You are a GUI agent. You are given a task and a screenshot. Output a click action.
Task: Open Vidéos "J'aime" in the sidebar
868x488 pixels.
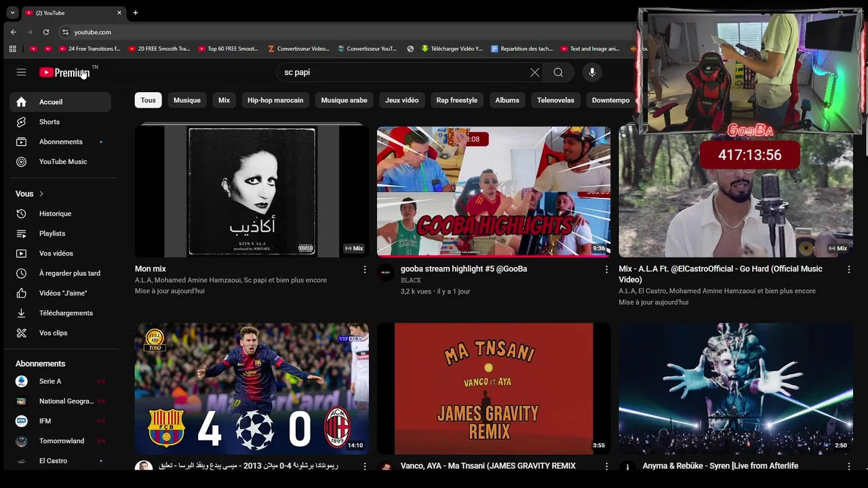tap(60, 293)
